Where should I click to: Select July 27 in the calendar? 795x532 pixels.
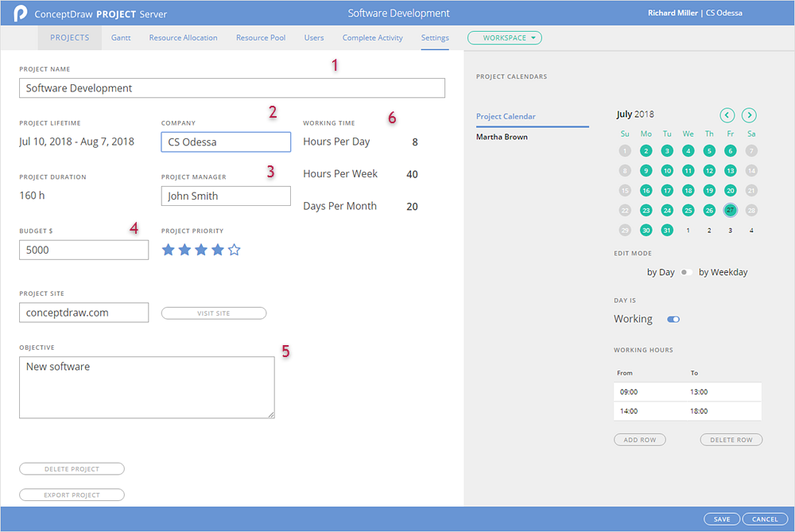(x=730, y=210)
